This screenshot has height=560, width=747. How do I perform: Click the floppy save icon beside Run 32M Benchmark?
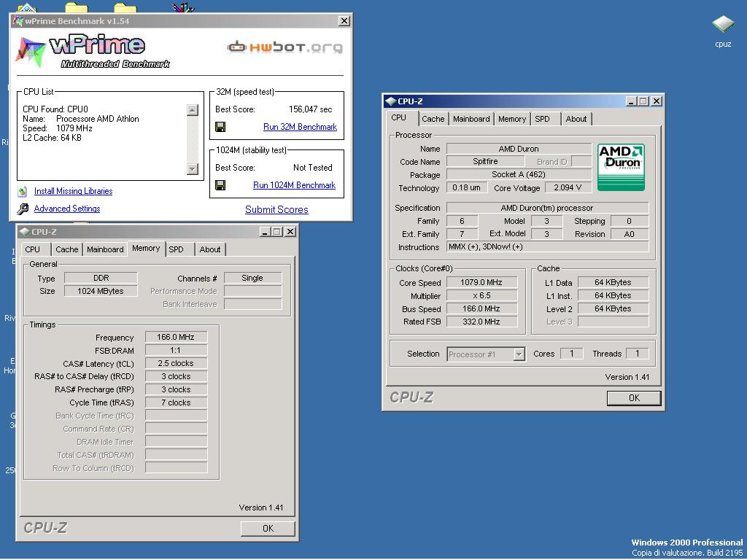220,127
